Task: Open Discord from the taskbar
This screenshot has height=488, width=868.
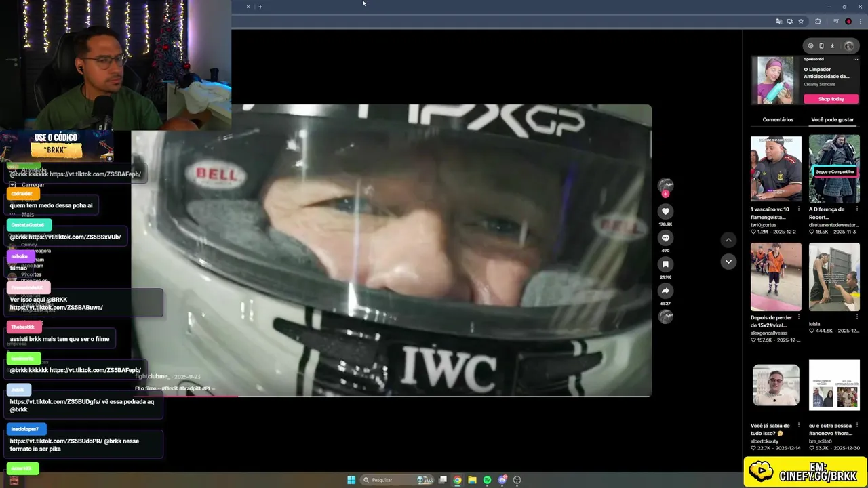Action: [x=502, y=480]
